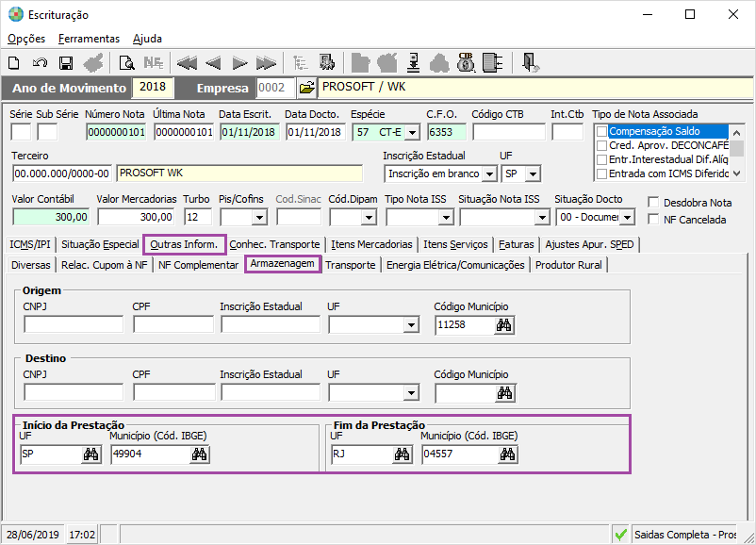This screenshot has height=545, width=756.
Task: Switch to the Itens Mercadorias tab
Action: (x=371, y=244)
